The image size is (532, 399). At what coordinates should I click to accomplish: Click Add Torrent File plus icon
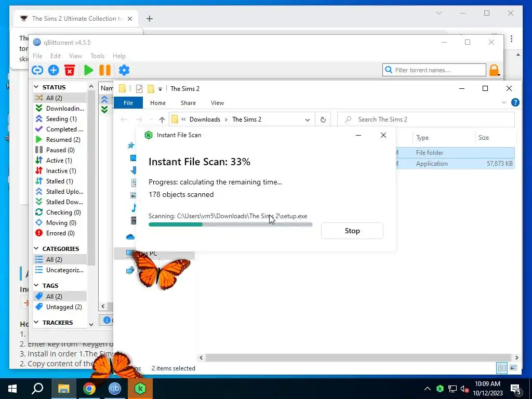(x=54, y=70)
